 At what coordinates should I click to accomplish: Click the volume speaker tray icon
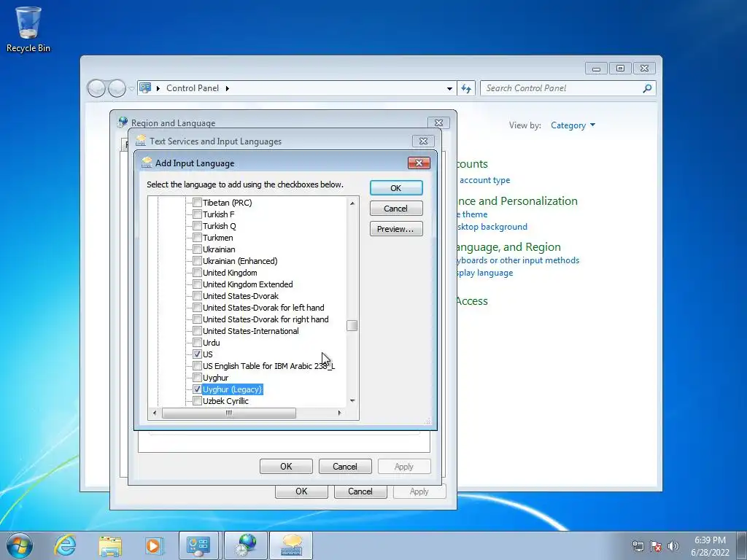click(673, 546)
